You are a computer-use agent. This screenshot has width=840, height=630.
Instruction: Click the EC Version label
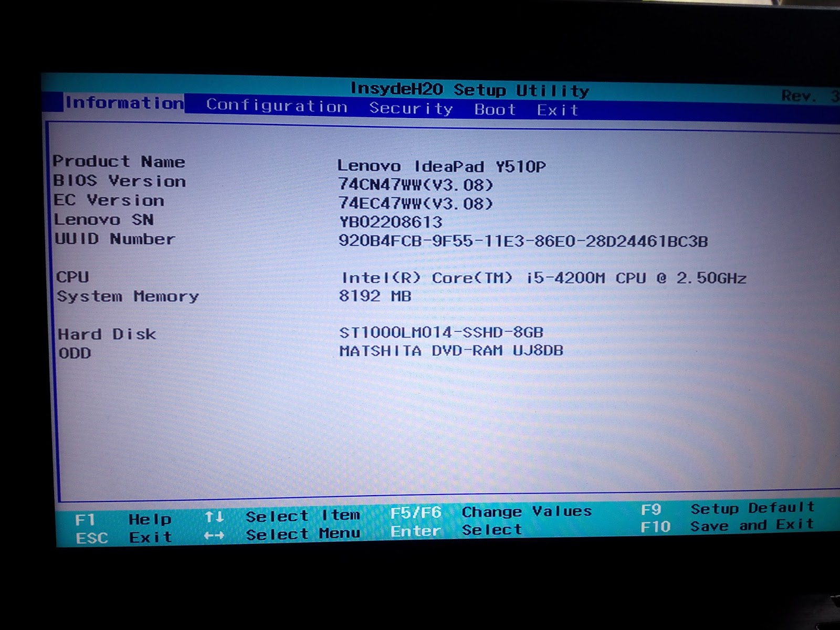[109, 200]
